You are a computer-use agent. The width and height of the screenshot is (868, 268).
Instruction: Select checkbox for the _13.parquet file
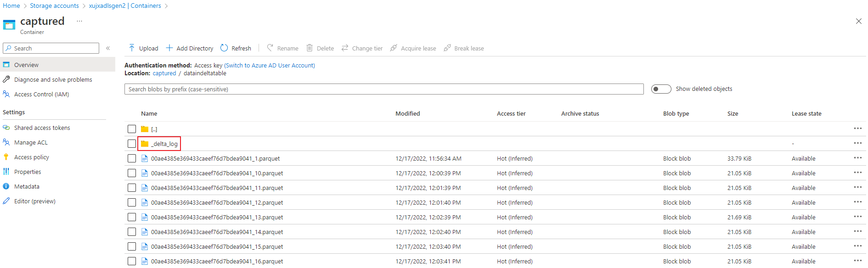(x=132, y=217)
